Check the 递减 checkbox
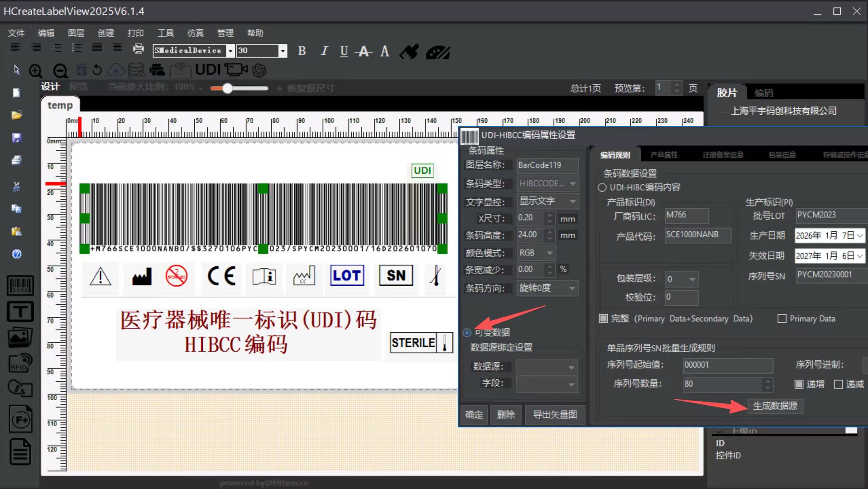Screen dimensions: 868x489 839,384
